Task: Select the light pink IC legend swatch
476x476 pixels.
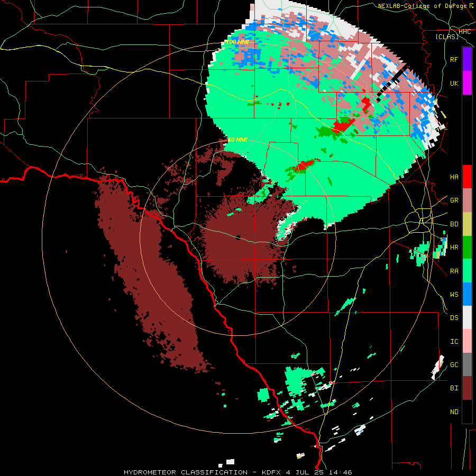Action: click(467, 341)
